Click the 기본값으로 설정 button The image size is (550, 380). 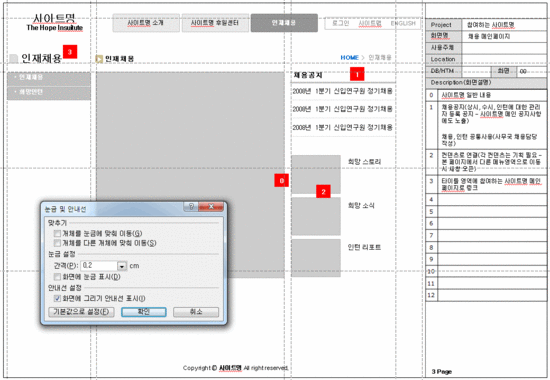(x=81, y=312)
